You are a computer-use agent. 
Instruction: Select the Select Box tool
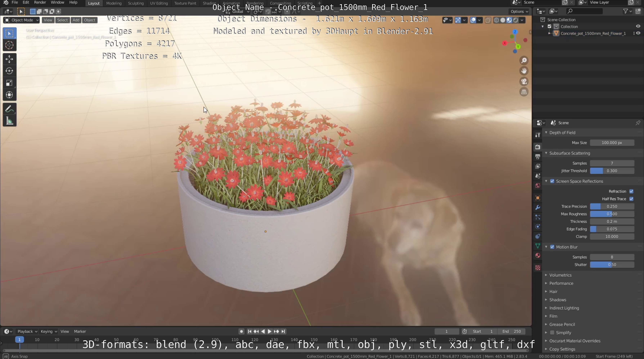10,34
